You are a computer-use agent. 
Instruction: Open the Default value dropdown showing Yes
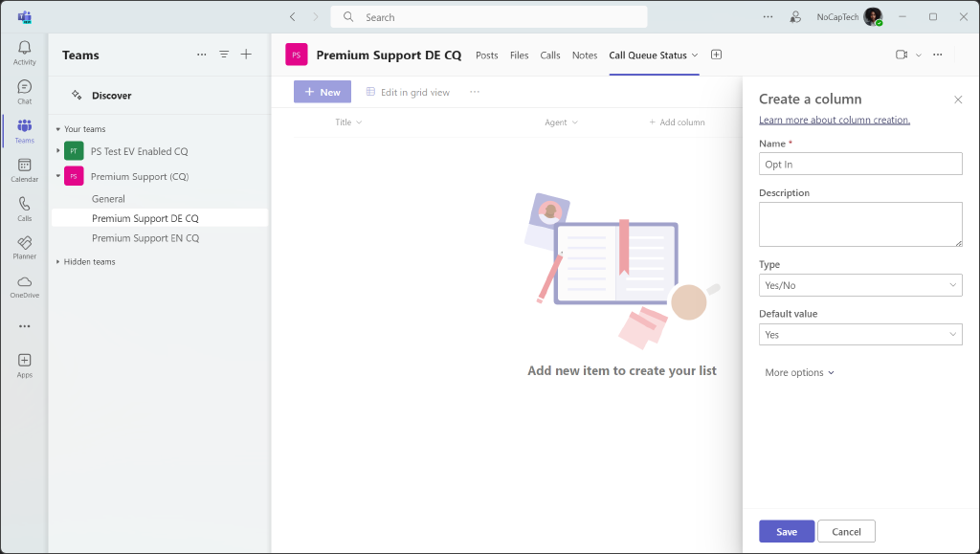point(859,334)
